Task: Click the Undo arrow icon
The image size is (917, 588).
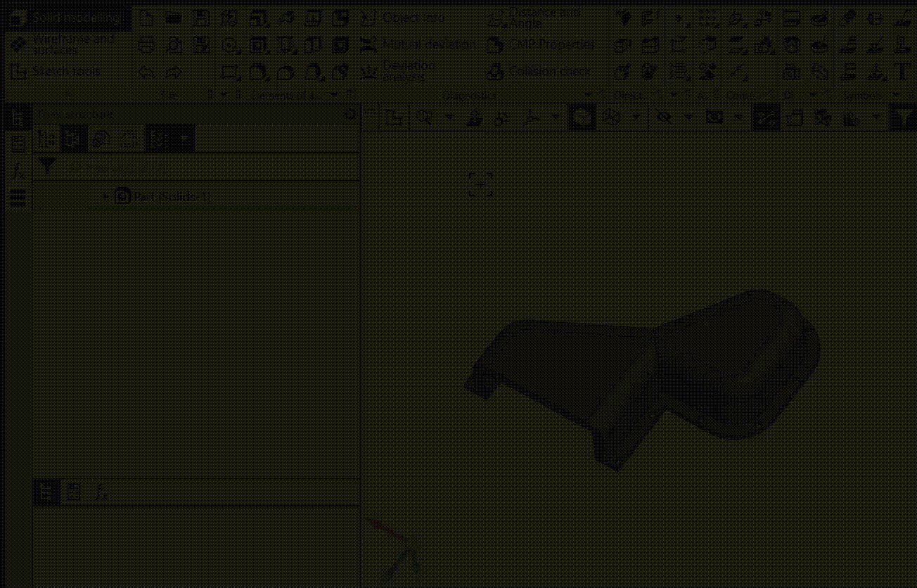Action: pos(146,72)
